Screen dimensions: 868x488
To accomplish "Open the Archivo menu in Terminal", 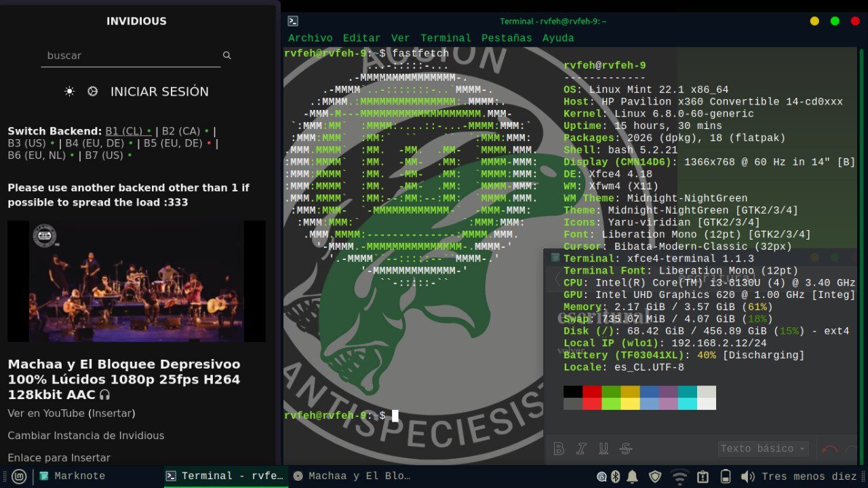I will click(311, 38).
